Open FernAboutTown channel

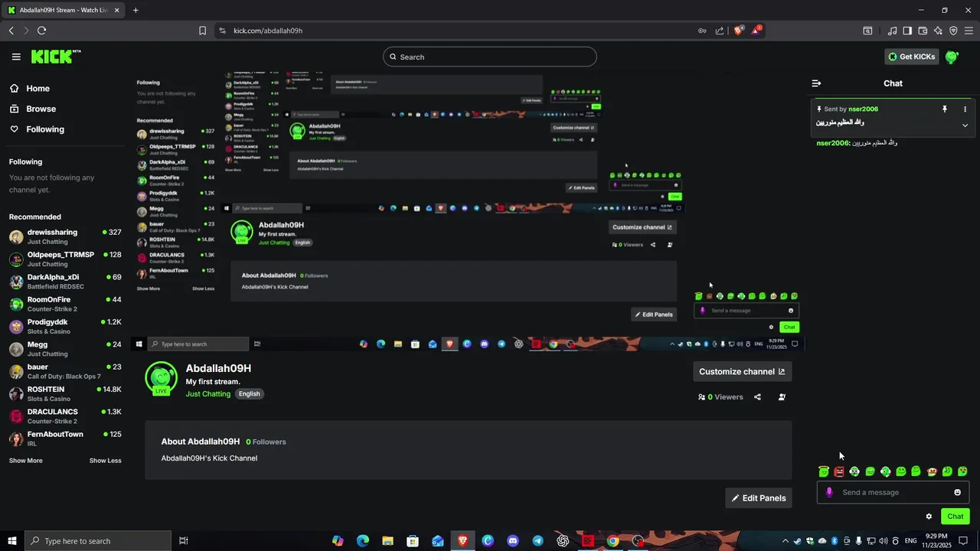(65, 439)
